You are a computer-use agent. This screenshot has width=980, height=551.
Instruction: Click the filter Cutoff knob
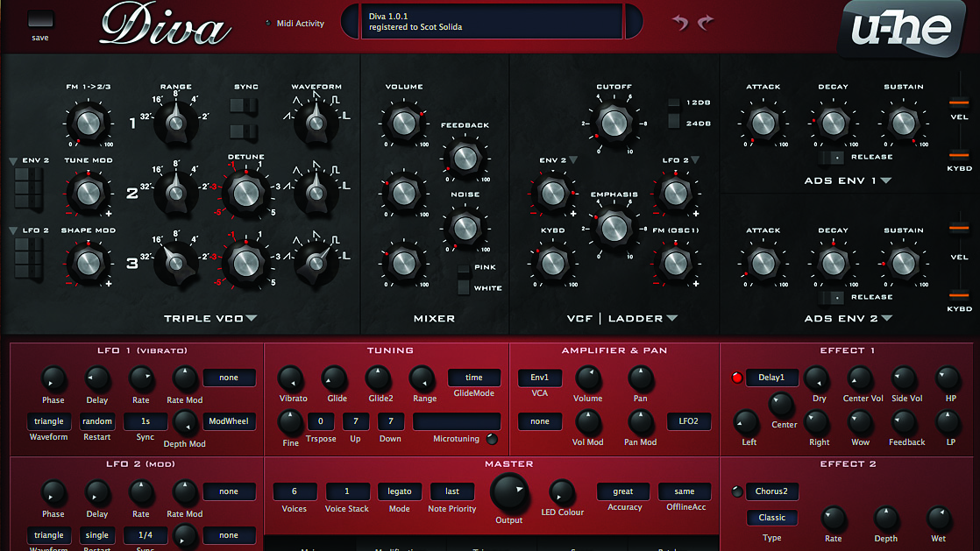(x=614, y=123)
